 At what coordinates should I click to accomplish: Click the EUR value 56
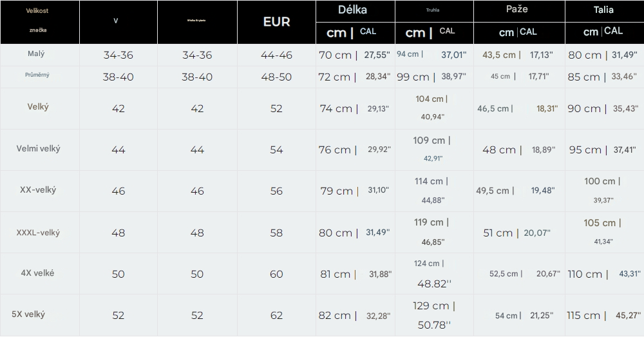(276, 191)
